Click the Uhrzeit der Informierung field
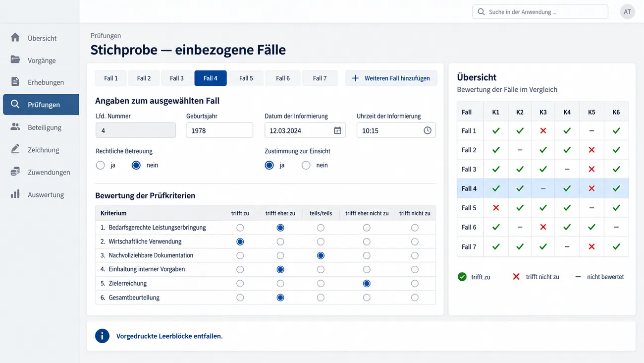Image resolution: width=644 pixels, height=363 pixels. (x=396, y=130)
